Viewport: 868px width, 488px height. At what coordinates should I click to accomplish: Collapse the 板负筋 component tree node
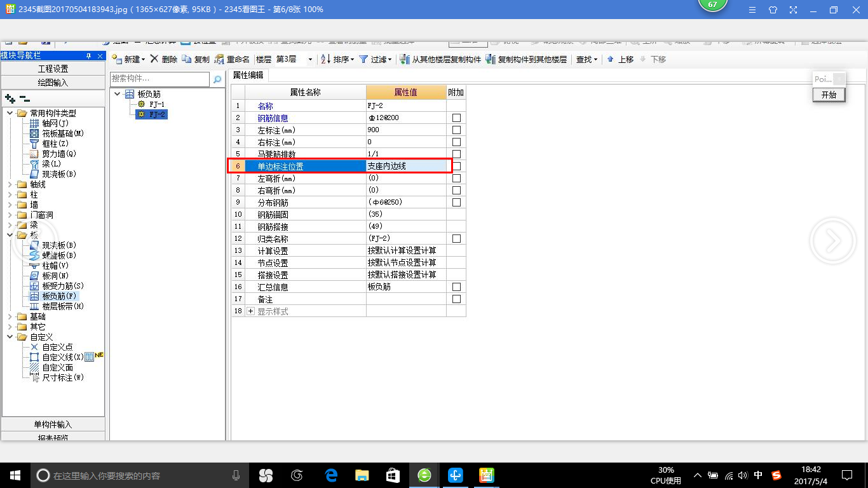point(118,94)
